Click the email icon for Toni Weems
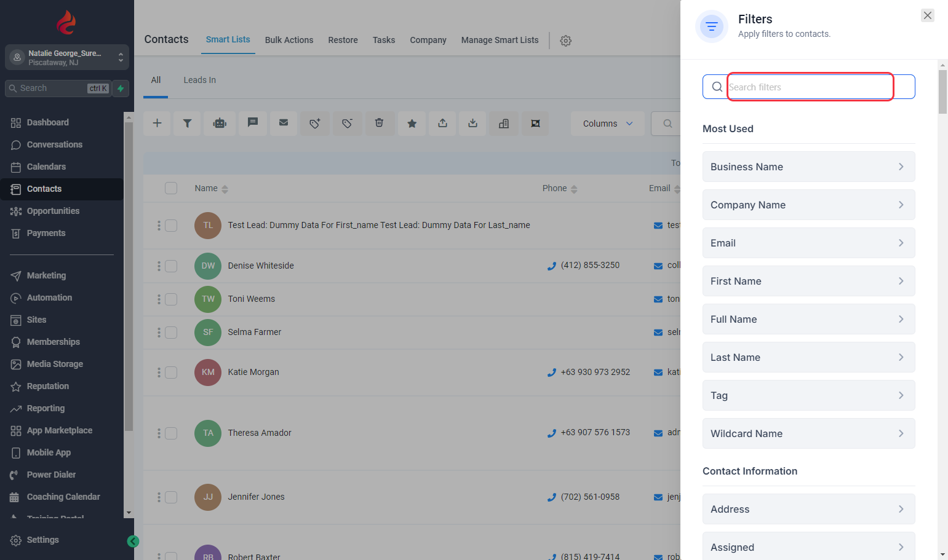 tap(658, 299)
